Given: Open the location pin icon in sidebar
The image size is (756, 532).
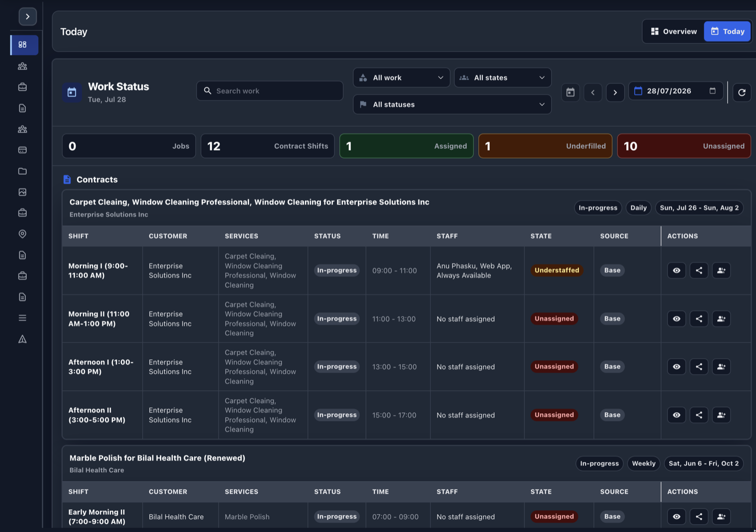Looking at the screenshot, I should [23, 234].
